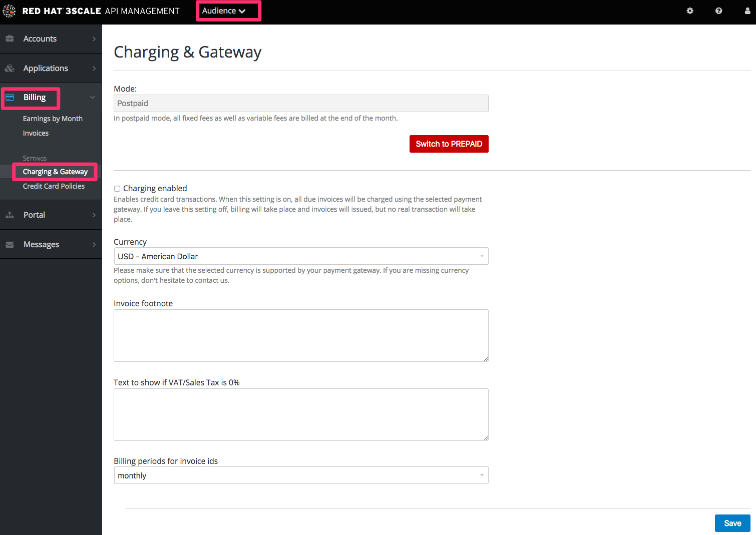Screen dimensions: 756x535
Task: Open Credit Card Policies settings
Action: pos(54,186)
